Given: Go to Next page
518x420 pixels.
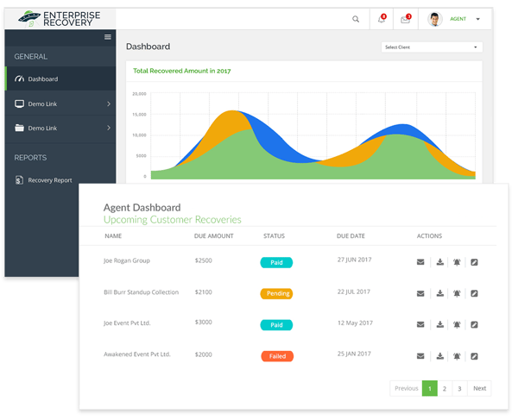Looking at the screenshot, I should pyautogui.click(x=479, y=388).
